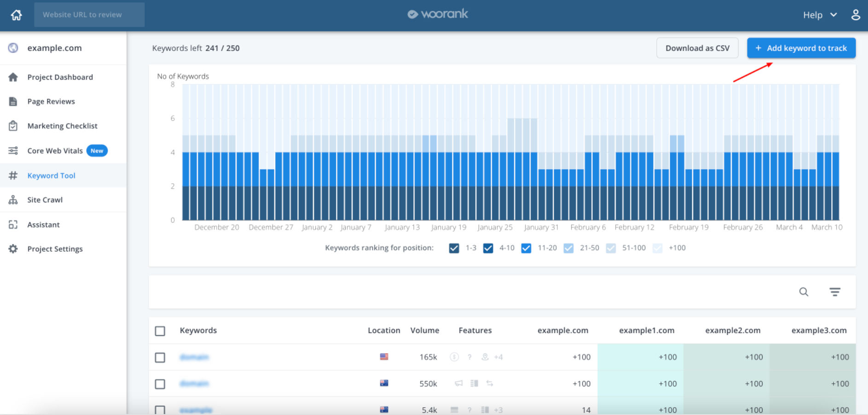This screenshot has height=415, width=868.
Task: Select Keyword Tool in sidebar
Action: [x=63, y=175]
